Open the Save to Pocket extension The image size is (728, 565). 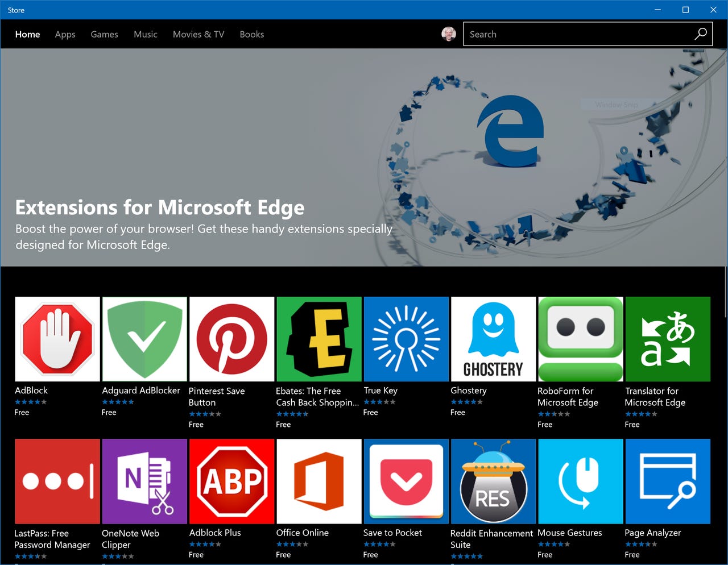click(406, 480)
